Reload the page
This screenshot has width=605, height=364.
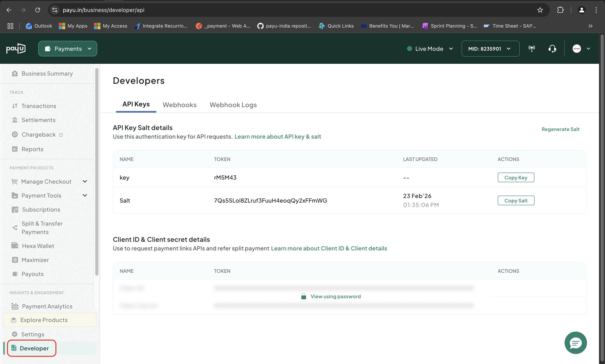click(x=38, y=10)
